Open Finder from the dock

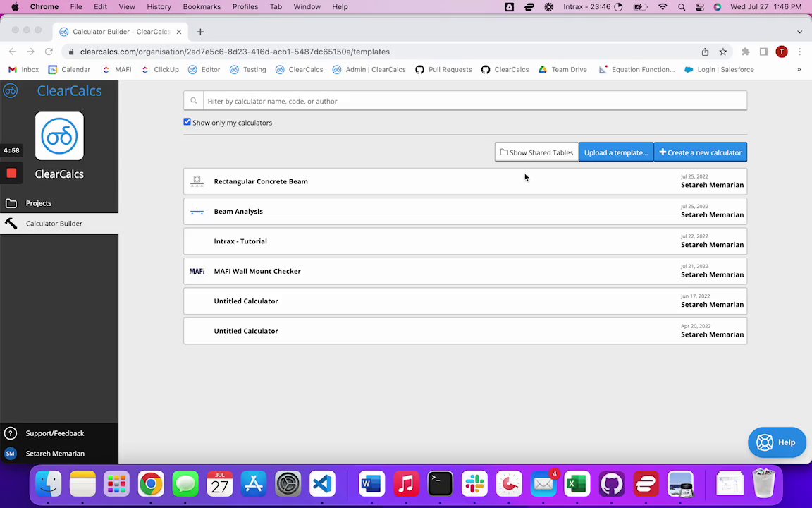click(49, 484)
